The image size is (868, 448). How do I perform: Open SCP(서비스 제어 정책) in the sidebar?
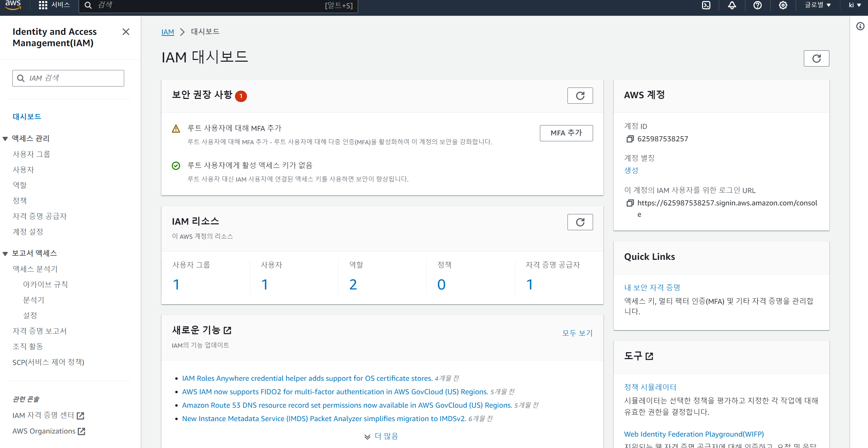tap(48, 362)
